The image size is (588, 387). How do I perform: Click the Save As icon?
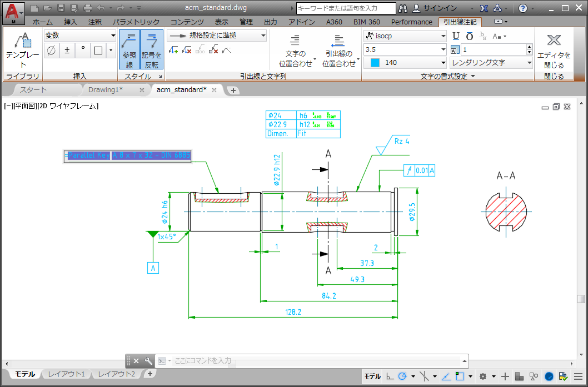point(74,8)
